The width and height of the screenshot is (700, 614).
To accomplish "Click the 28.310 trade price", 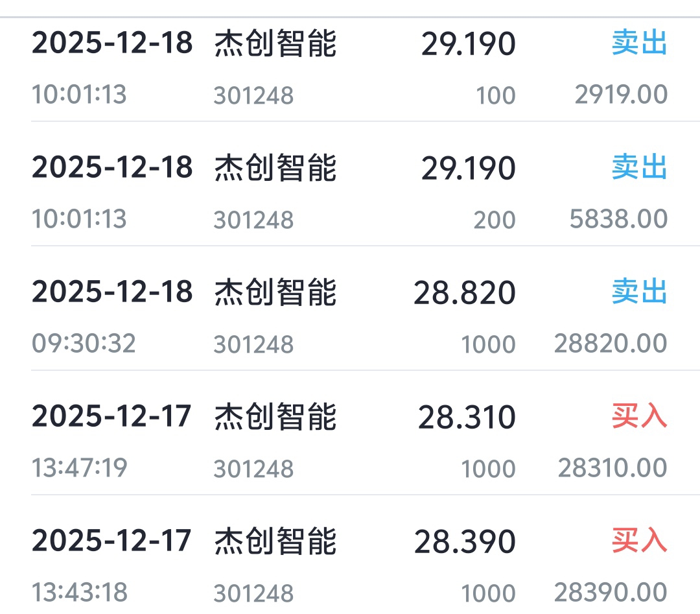I will click(x=467, y=418).
